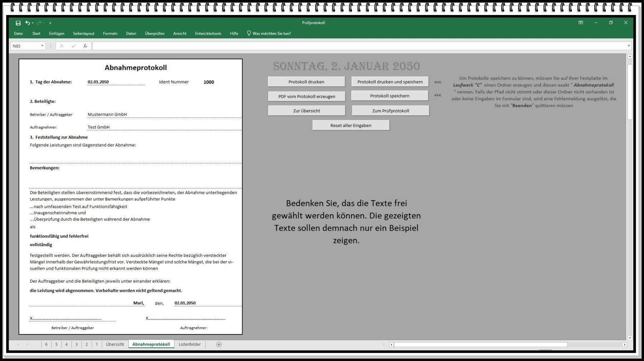The image size is (644, 361).
Task: Click the Undo arrow icon
Action: pyautogui.click(x=28, y=23)
